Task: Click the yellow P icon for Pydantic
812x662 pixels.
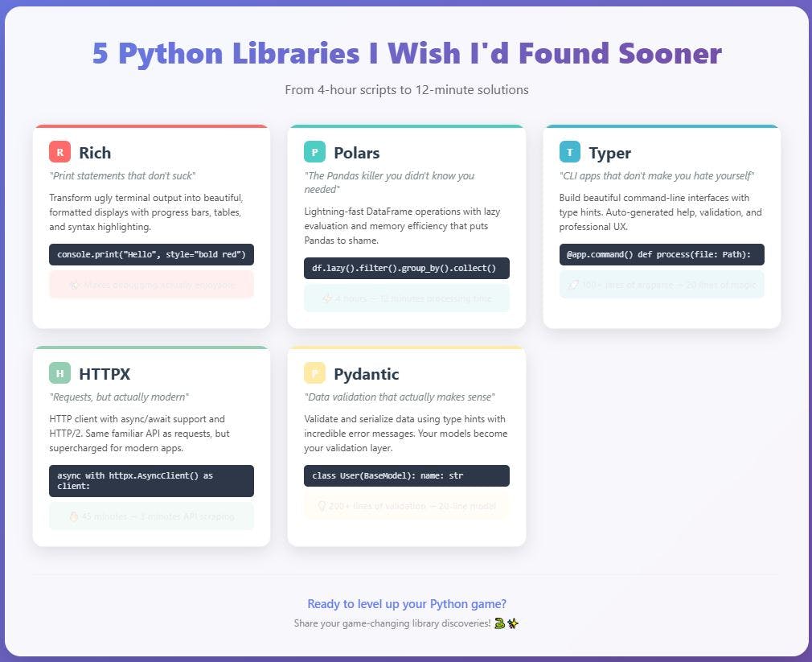Action: [x=314, y=373]
